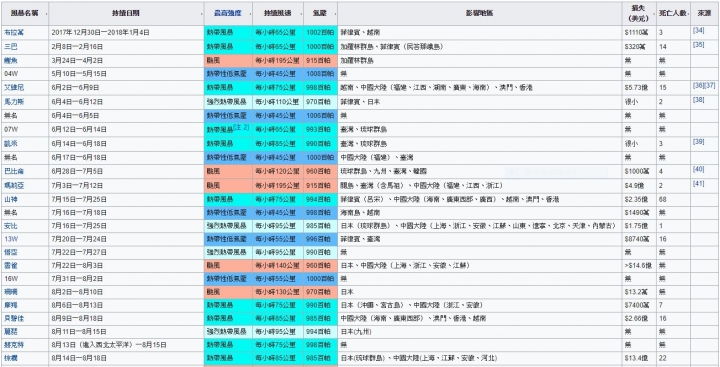Open the 麗琵 storm link
Screen dimensions: 720x367
[x=11, y=332]
